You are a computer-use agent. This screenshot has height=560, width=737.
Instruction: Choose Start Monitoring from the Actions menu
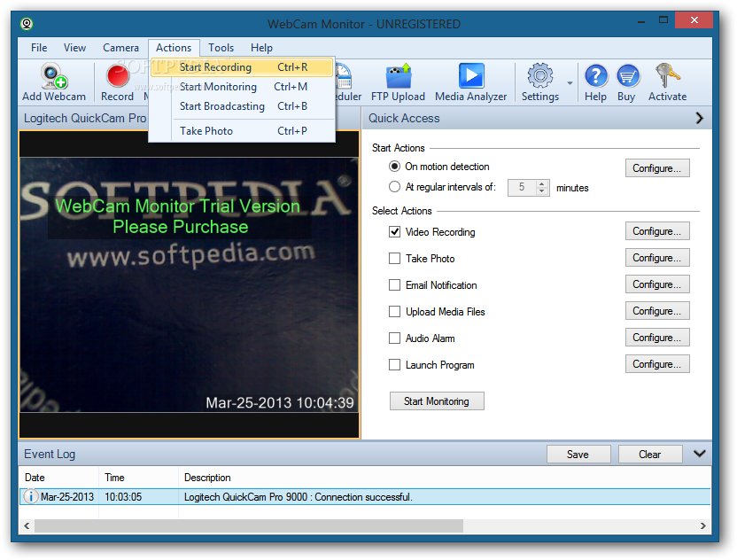point(242,87)
